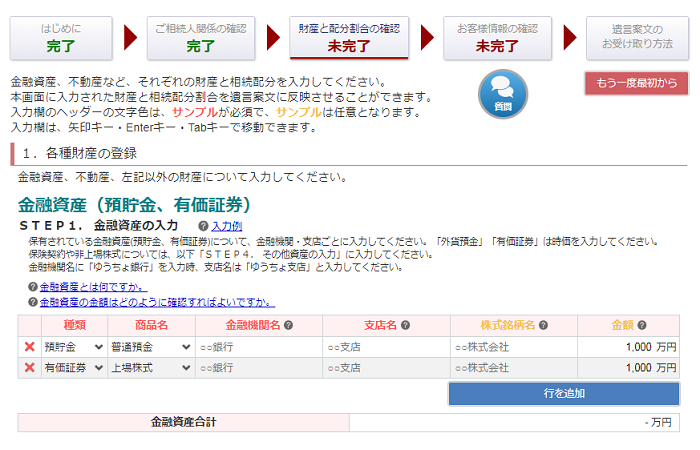
Task: Select 財産と配分割合の確認 step
Action: (x=349, y=38)
